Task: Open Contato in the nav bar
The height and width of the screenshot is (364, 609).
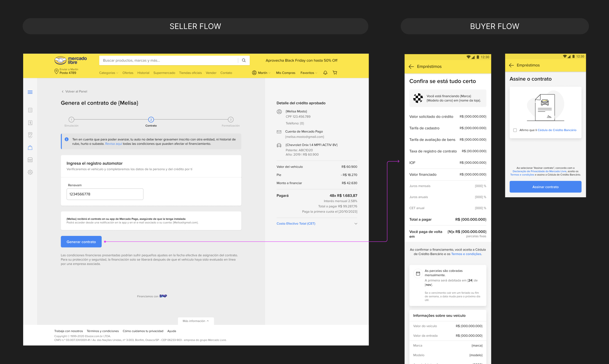Action: tap(226, 73)
